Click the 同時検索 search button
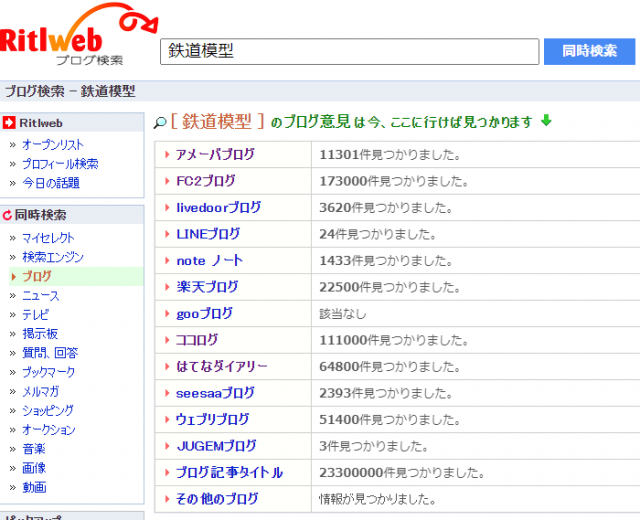The width and height of the screenshot is (640, 520). [x=589, y=51]
